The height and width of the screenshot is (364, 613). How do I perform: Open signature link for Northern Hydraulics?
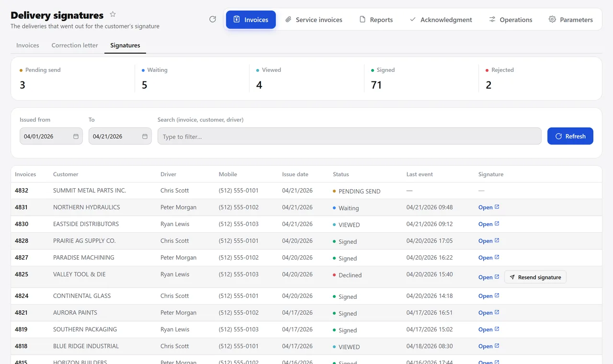[x=489, y=207]
